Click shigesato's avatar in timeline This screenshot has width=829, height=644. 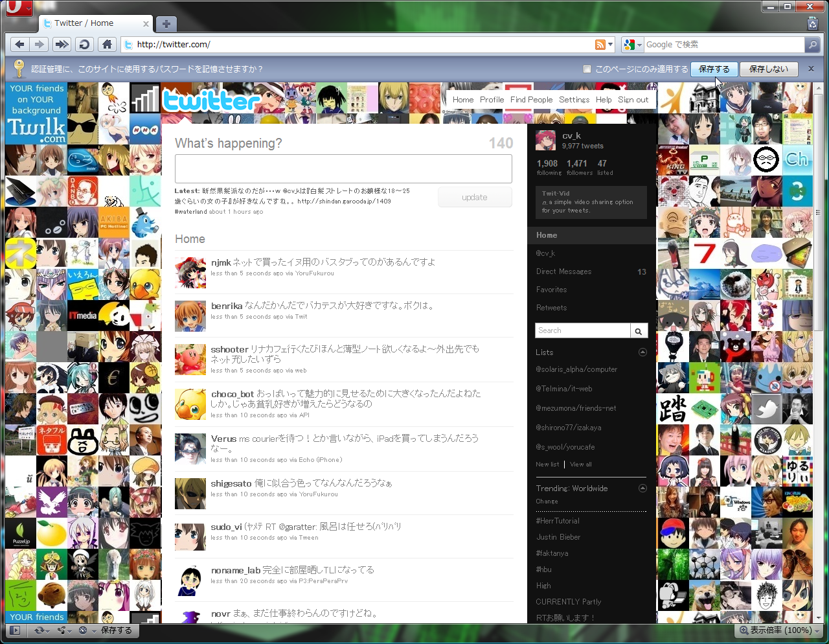pyautogui.click(x=190, y=494)
